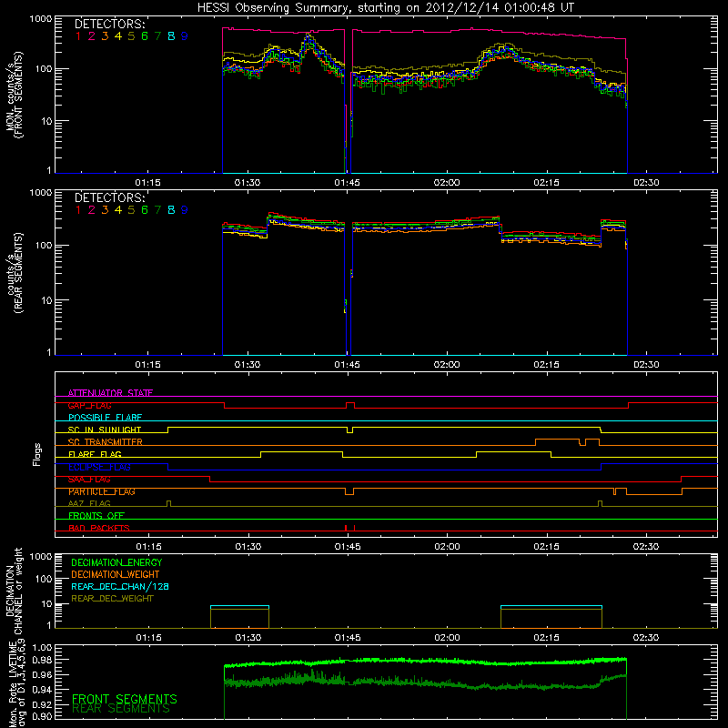Click detector number 7 in the rear segments legend
The width and height of the screenshot is (728, 728).
point(157,210)
